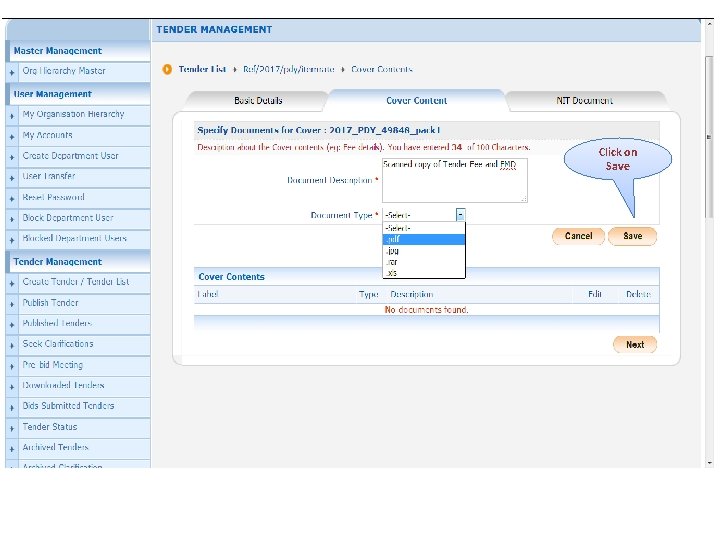Screen dimensions: 720x540
Task: Click the plus icon beside Publish Tender
Action: 12,304
